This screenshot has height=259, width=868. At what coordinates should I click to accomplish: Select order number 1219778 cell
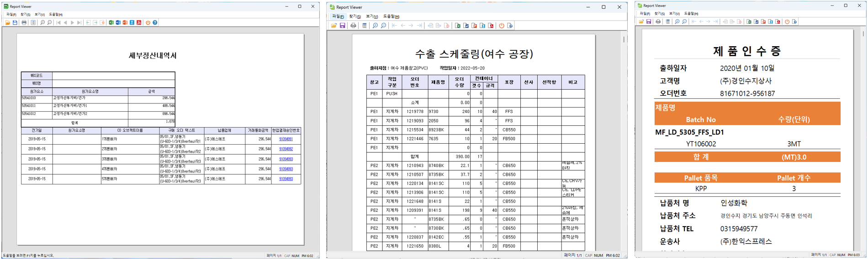[415, 112]
